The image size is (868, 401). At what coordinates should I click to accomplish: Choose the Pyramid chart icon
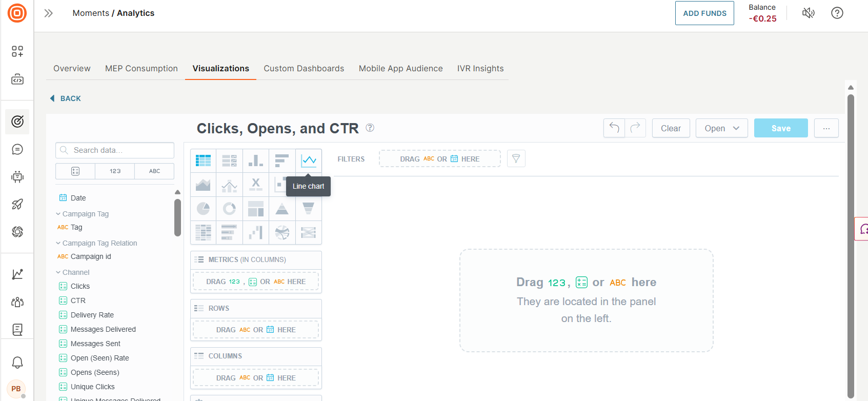[282, 209]
